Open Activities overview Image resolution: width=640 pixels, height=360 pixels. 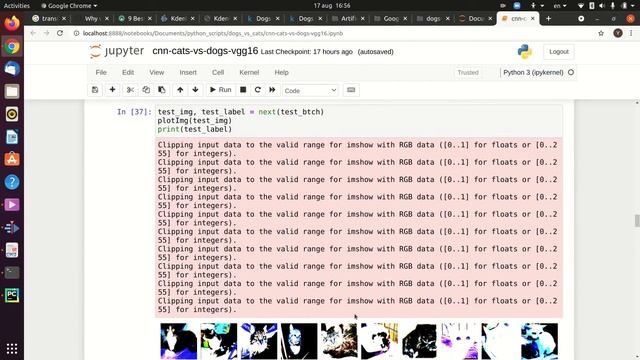16,6
